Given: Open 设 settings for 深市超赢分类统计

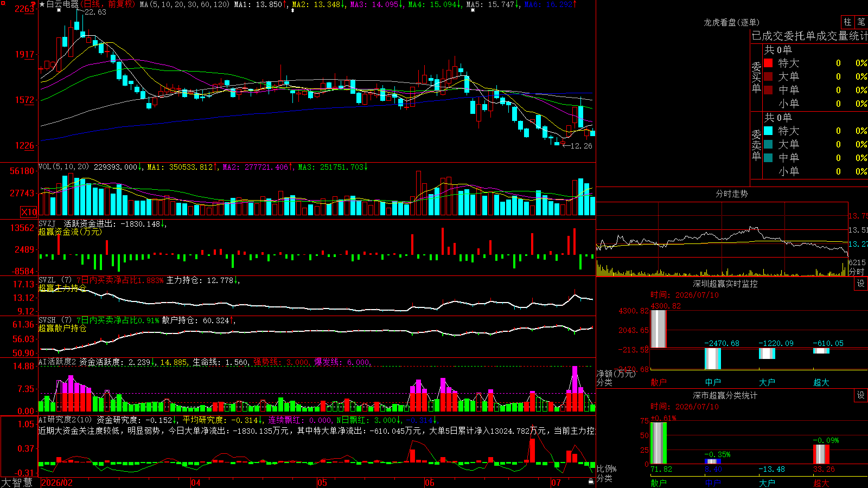Looking at the screenshot, I should 861,395.
